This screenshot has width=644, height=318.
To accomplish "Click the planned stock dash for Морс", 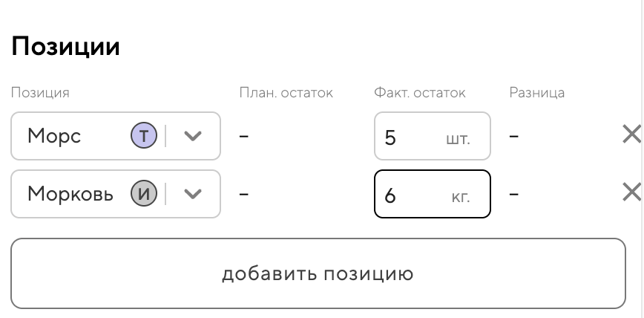I will 244,136.
